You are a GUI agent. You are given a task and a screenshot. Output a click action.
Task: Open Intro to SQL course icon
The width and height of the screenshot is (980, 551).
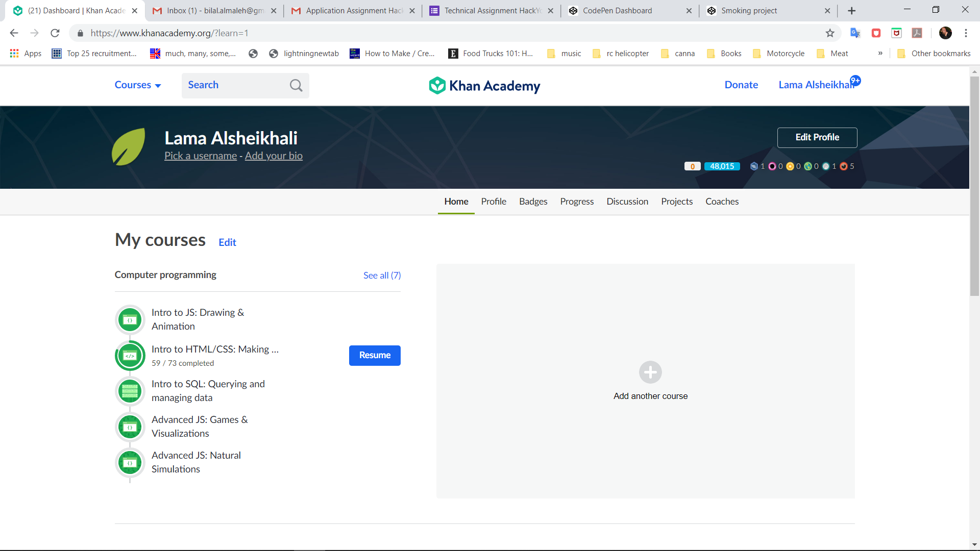(130, 391)
